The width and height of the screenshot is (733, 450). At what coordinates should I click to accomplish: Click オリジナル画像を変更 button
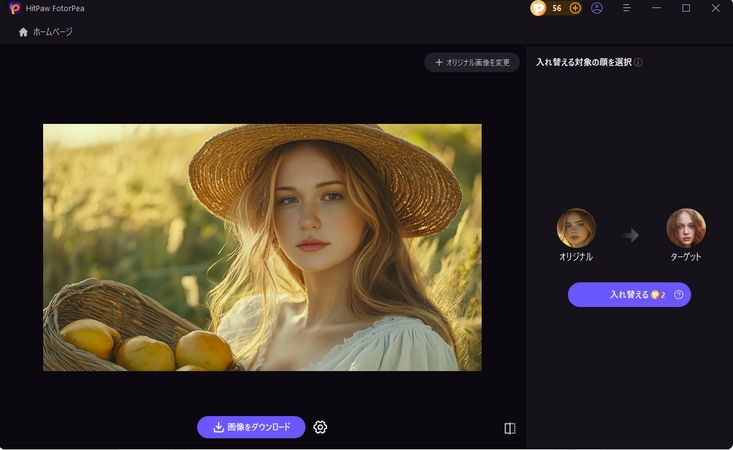pyautogui.click(x=472, y=62)
